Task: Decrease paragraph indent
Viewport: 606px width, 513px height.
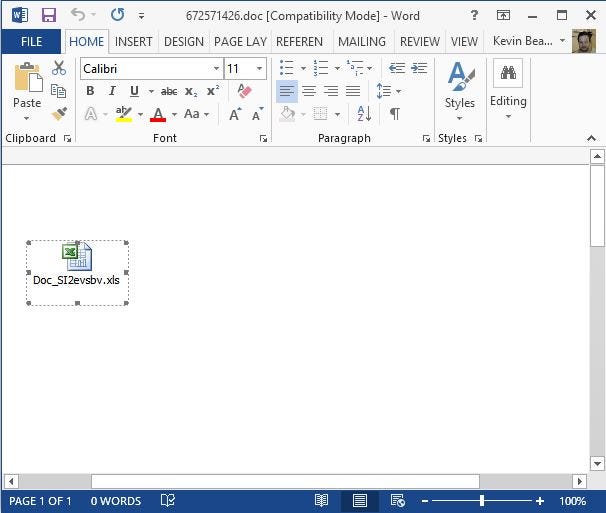Action: 397,68
